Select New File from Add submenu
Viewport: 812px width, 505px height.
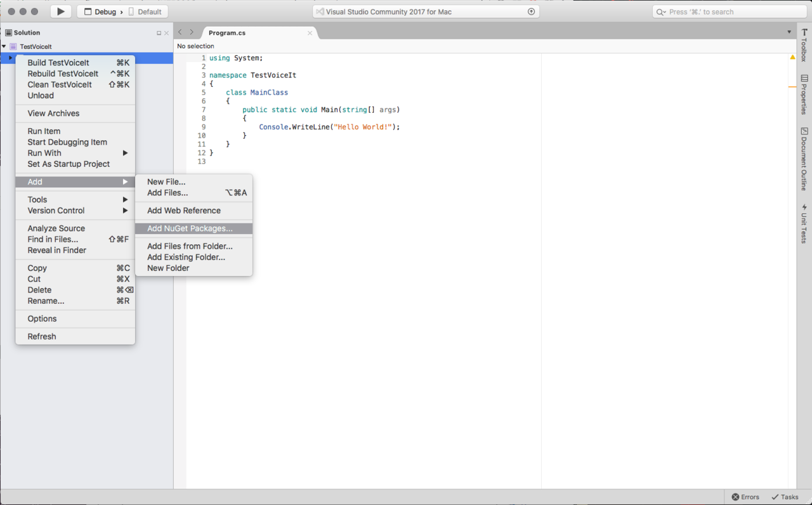[166, 181]
